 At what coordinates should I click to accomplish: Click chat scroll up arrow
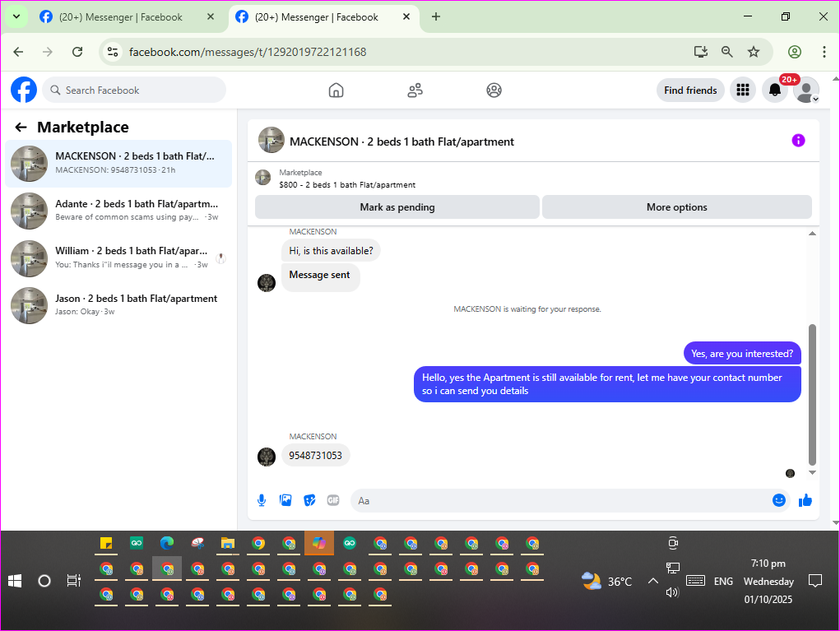click(812, 233)
